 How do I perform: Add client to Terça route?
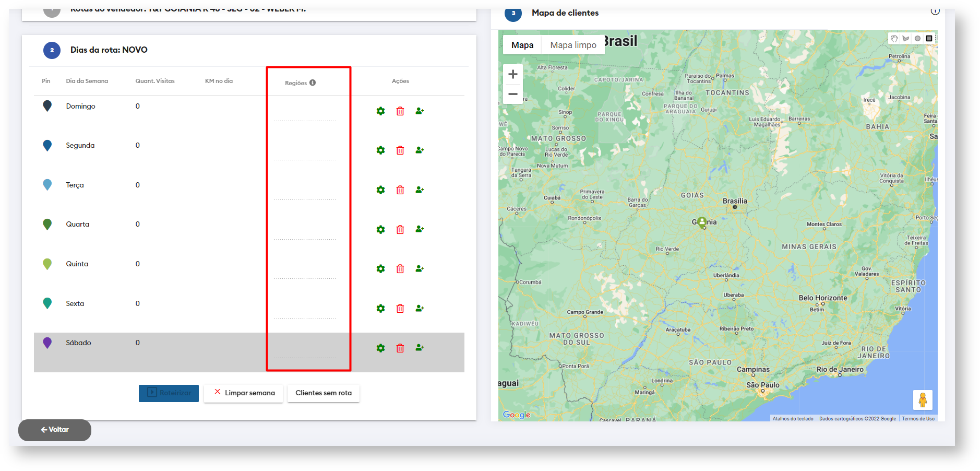point(420,190)
